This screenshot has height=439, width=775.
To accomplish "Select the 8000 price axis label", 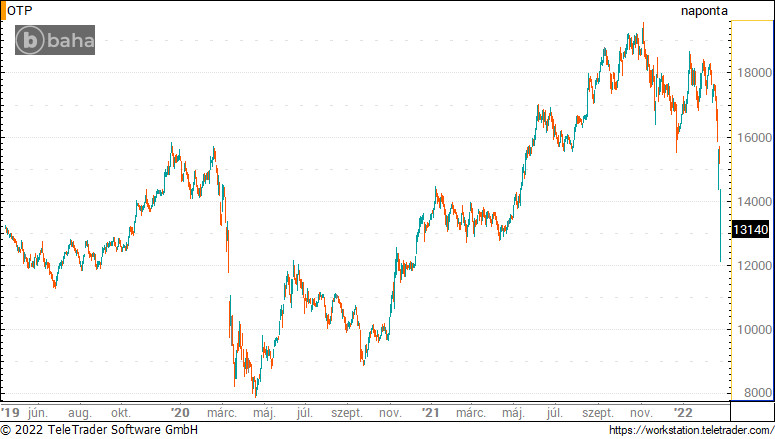I will [x=758, y=393].
